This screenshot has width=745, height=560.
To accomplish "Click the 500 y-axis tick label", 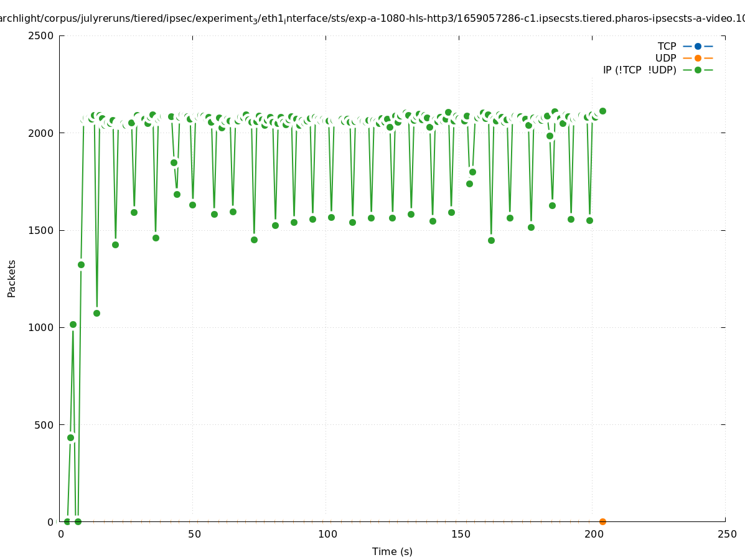I will [x=45, y=424].
